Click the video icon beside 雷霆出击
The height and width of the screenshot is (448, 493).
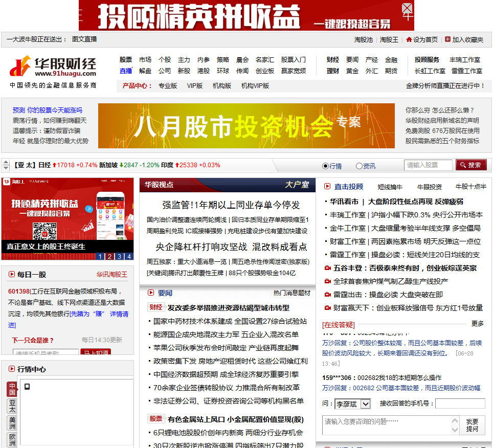point(328,295)
